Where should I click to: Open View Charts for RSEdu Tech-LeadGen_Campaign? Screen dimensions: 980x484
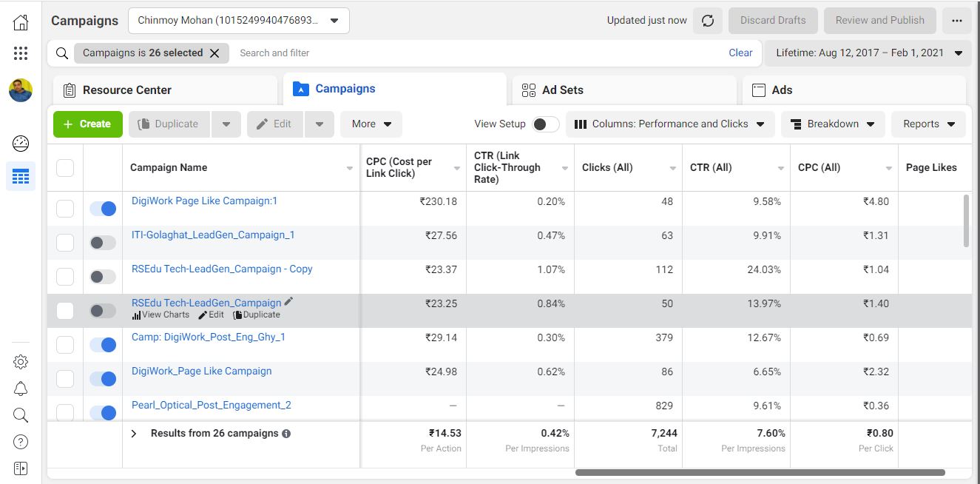(x=160, y=315)
